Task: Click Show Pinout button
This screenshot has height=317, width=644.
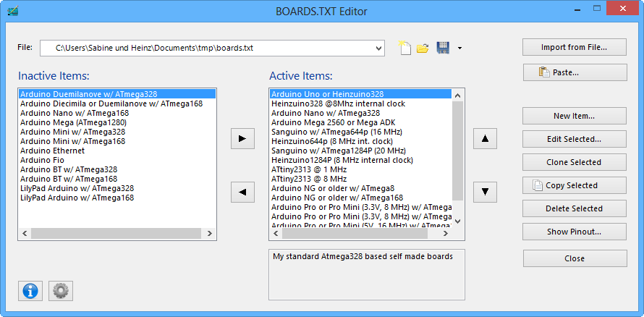Action: click(575, 232)
